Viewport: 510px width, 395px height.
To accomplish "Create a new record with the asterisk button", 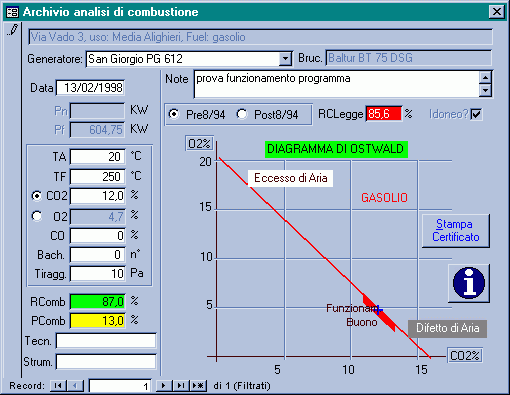I will coord(198,386).
